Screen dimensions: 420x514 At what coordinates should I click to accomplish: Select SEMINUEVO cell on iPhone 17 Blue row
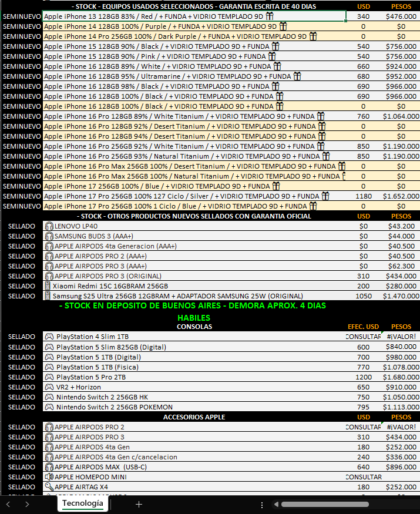point(22,186)
